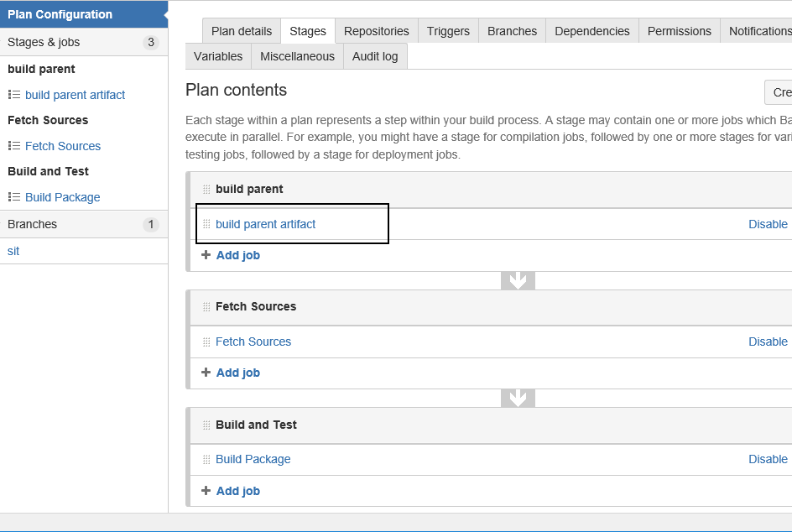The image size is (792, 532).
Task: Click list icon beside Fetch Sources in sidebar
Action: 14,146
